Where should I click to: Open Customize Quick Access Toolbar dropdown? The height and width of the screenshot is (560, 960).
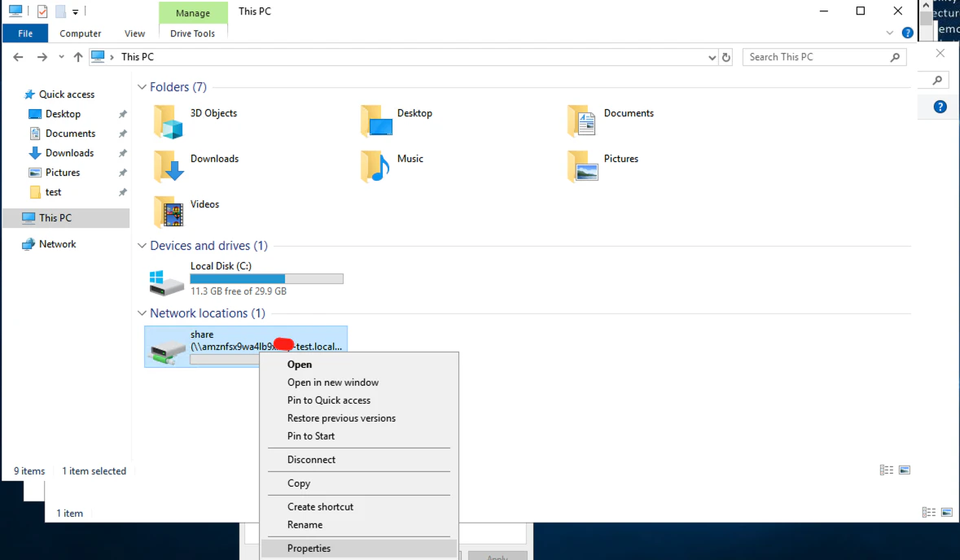tap(75, 11)
